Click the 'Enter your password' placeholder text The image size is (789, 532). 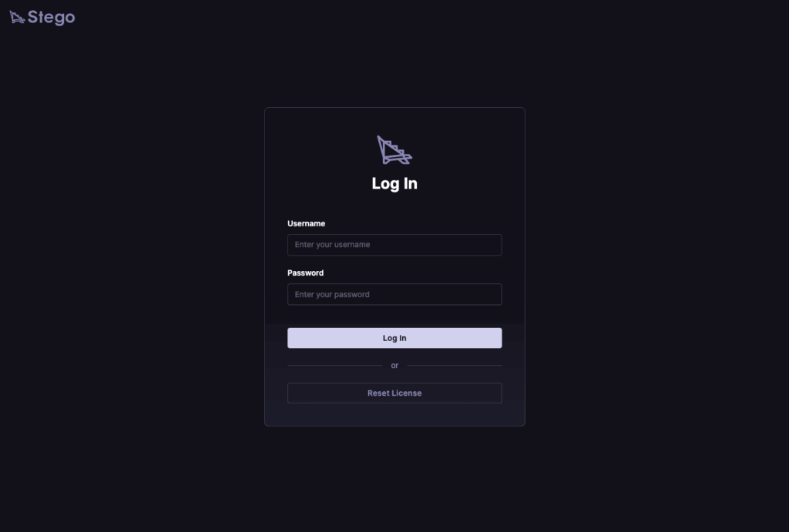(332, 294)
